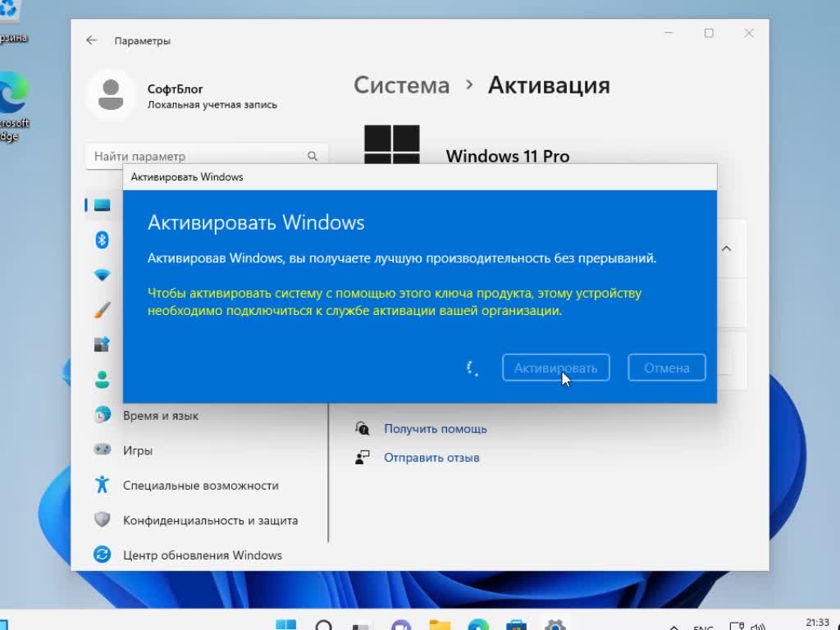
Task: Go to Система in the breadcrumb
Action: click(401, 85)
